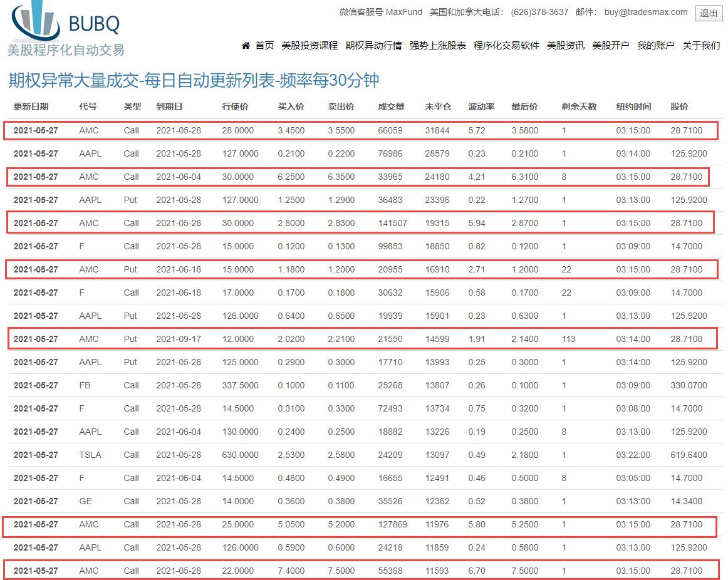
Task: Select the 剩余天数 column header
Action: click(x=580, y=106)
